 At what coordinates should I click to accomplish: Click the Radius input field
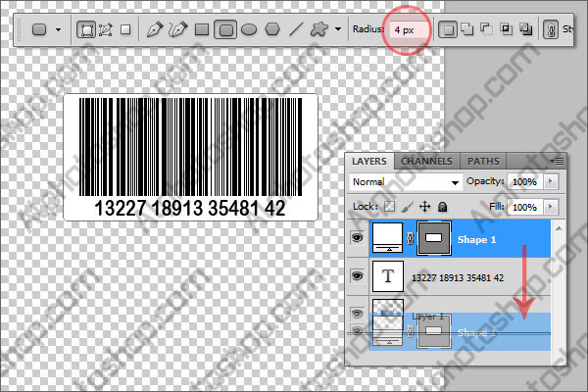(409, 29)
